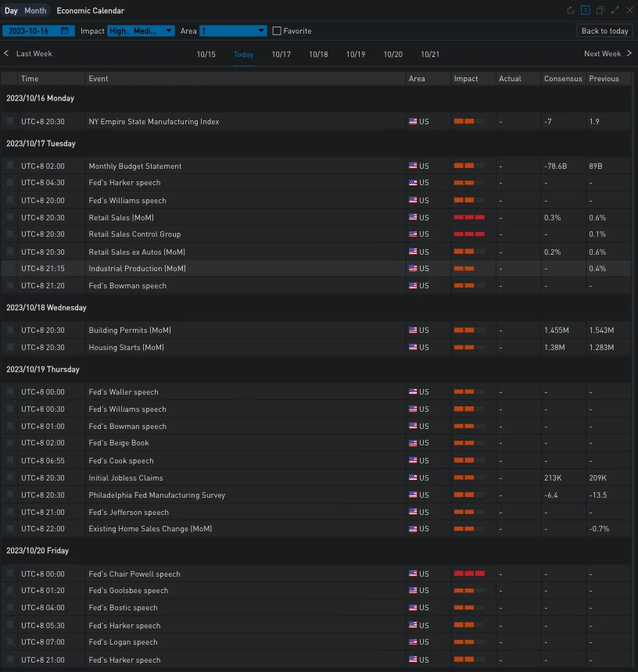Select the 10/18 date tab

[x=318, y=55]
